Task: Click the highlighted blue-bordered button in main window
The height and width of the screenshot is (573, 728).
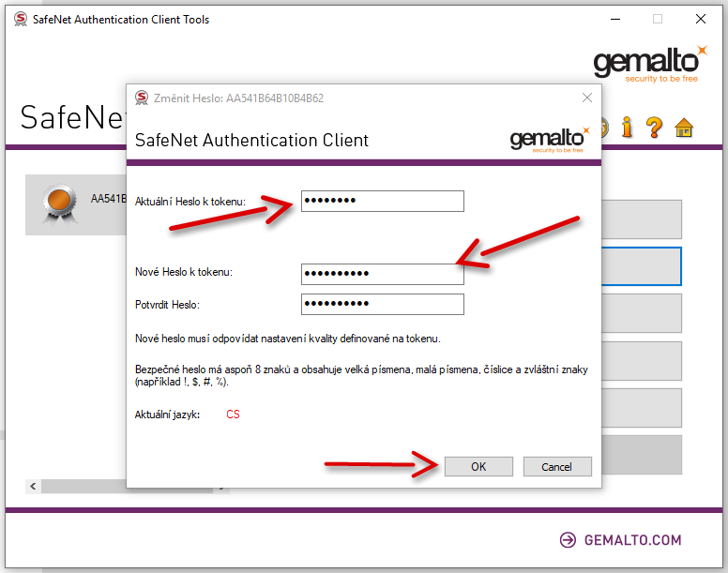Action: [642, 266]
